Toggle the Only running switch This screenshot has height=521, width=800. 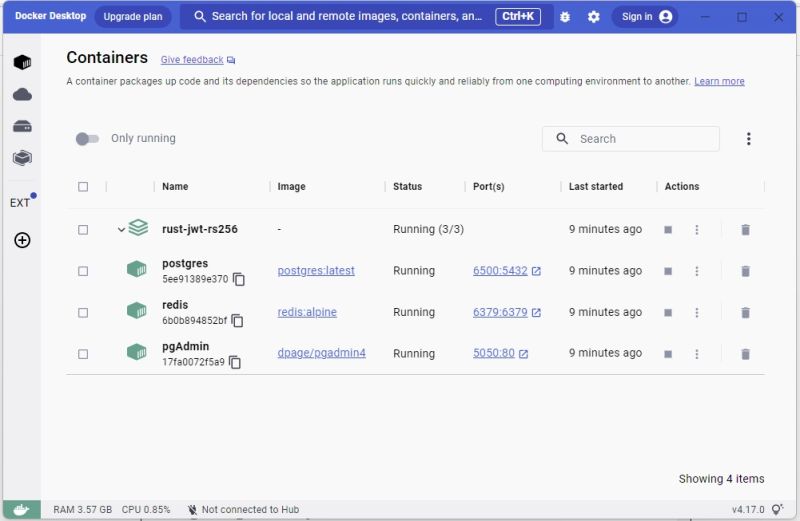(87, 138)
